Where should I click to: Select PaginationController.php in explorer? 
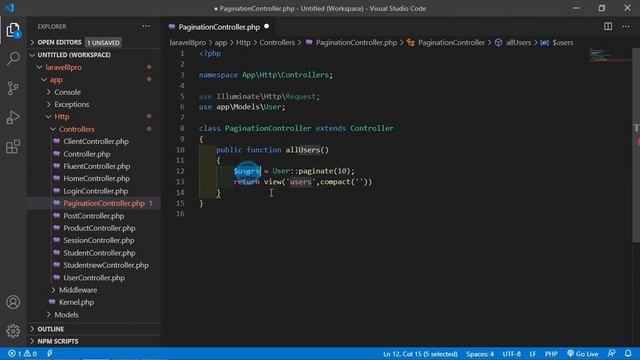tap(104, 203)
